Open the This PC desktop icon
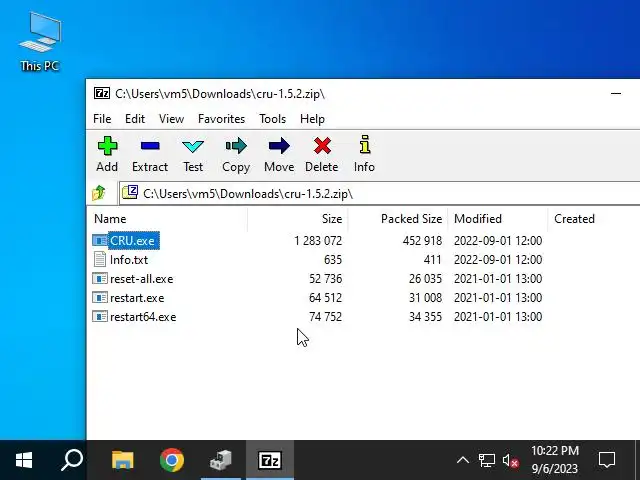Image resolution: width=640 pixels, height=480 pixels. [40, 42]
